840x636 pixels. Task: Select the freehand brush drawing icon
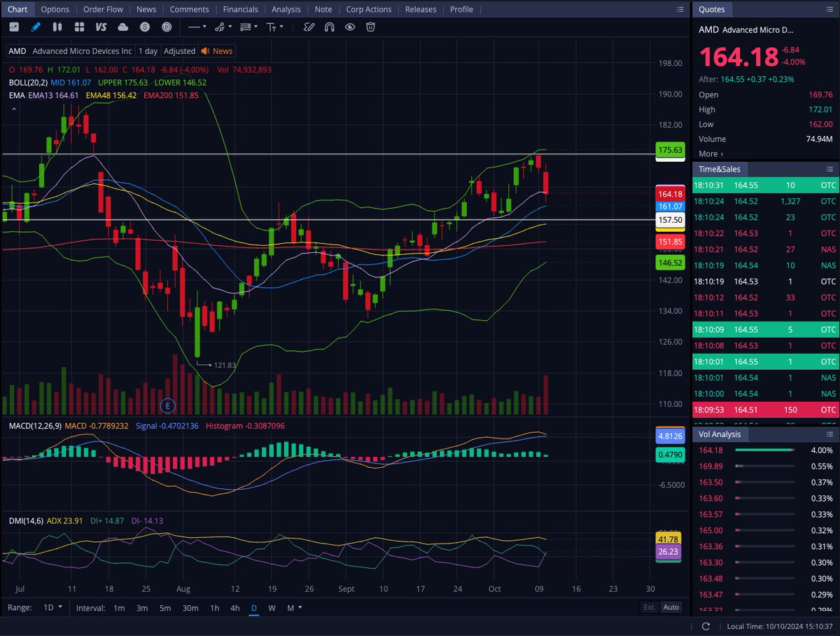308,27
